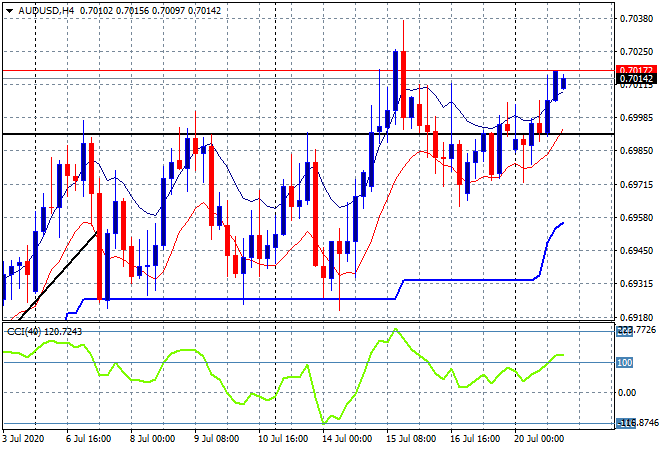Click the 0.69850 price scale value

pos(636,151)
